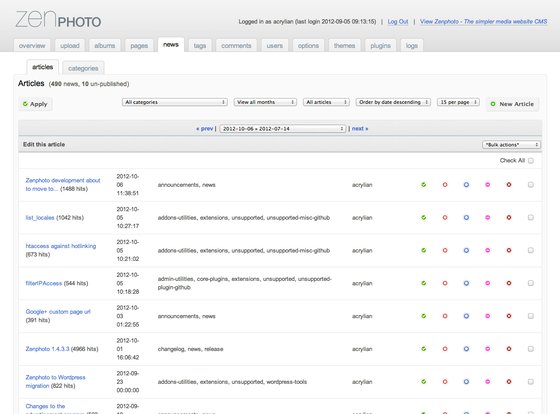The width and height of the screenshot is (560, 414).
Task: Open the Google+ custom page url article
Action: [x=58, y=312]
